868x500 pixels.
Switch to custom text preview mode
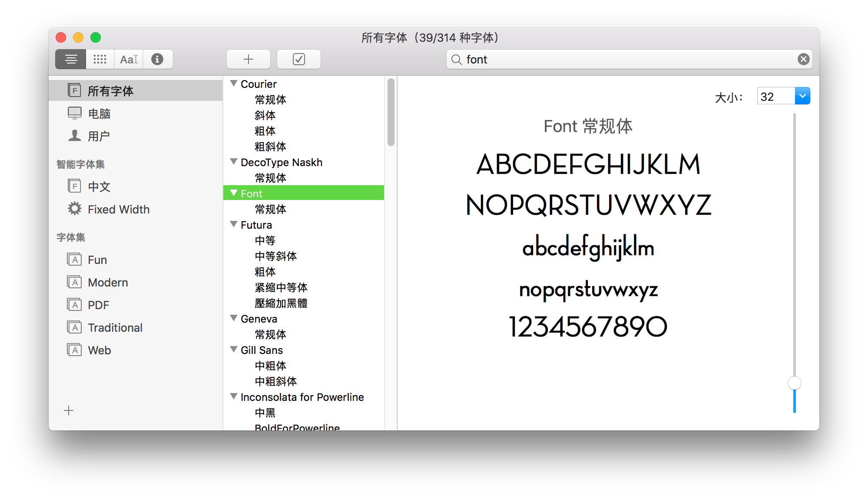[129, 59]
